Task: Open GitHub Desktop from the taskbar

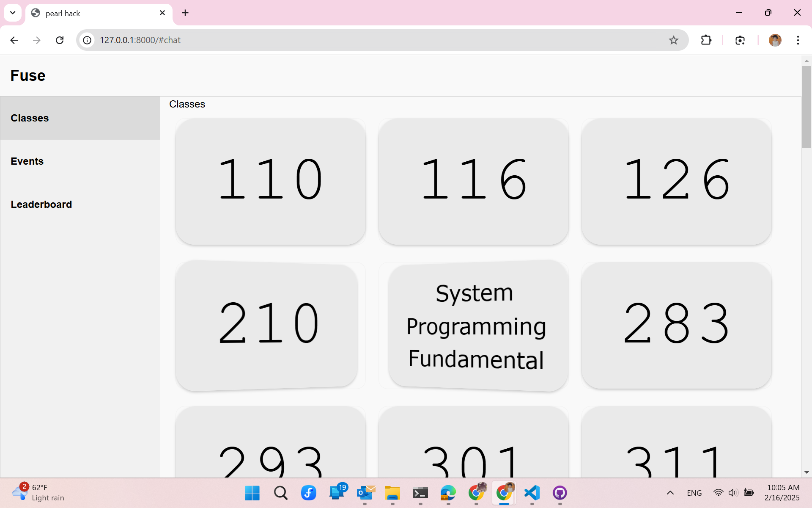Action: coord(560,493)
